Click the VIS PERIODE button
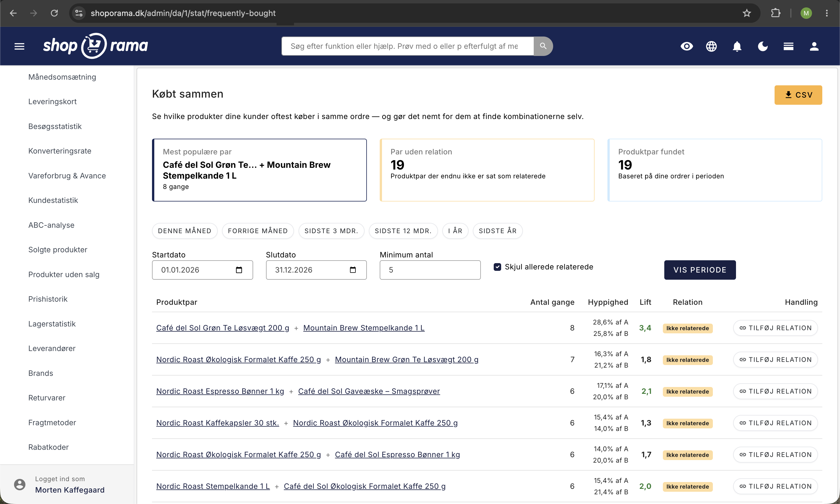 coord(700,270)
